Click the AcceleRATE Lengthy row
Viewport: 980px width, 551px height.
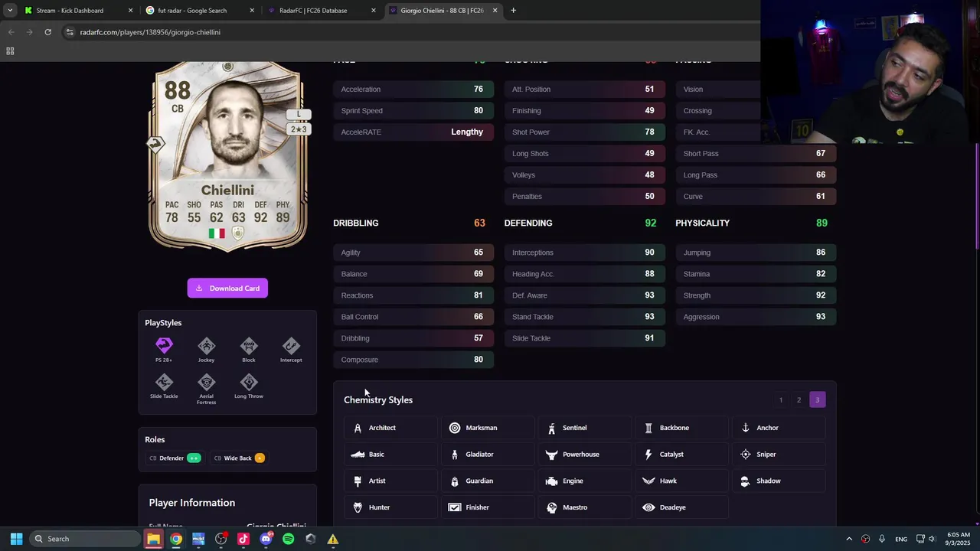coord(413,132)
